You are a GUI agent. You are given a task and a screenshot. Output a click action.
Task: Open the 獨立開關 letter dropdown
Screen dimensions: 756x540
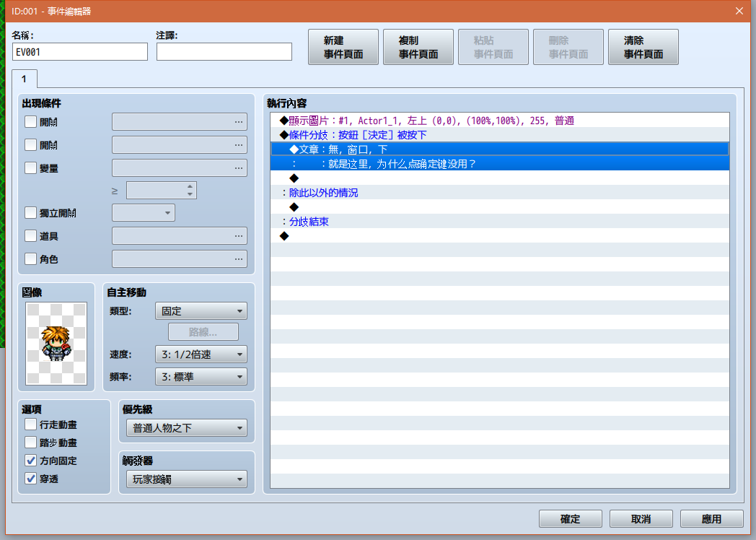click(144, 213)
